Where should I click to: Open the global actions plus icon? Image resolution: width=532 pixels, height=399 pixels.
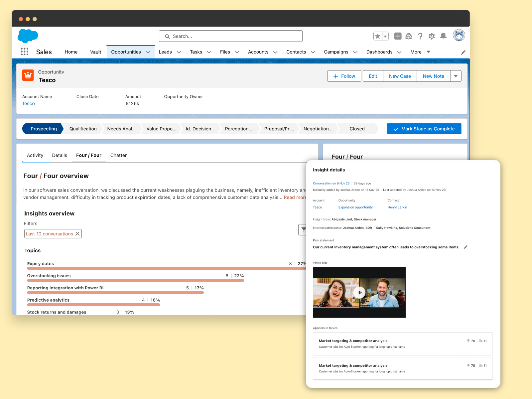click(398, 36)
